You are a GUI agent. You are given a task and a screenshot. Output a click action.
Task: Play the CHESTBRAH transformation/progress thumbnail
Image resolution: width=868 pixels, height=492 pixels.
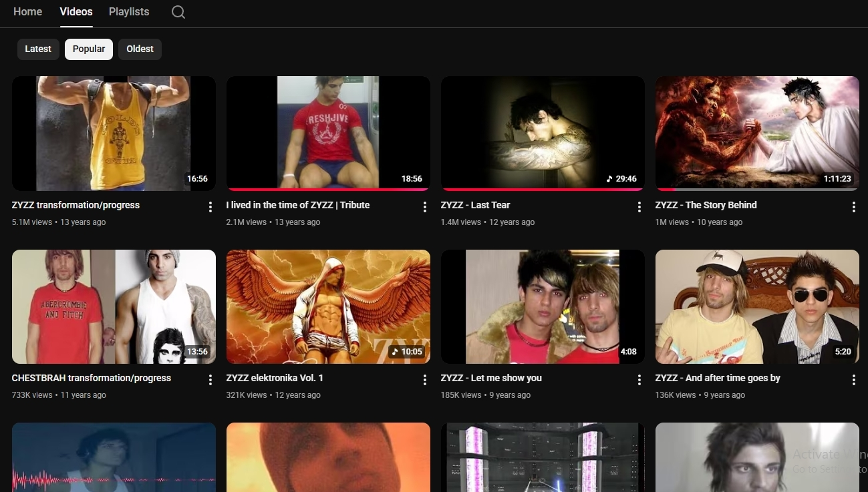point(114,306)
